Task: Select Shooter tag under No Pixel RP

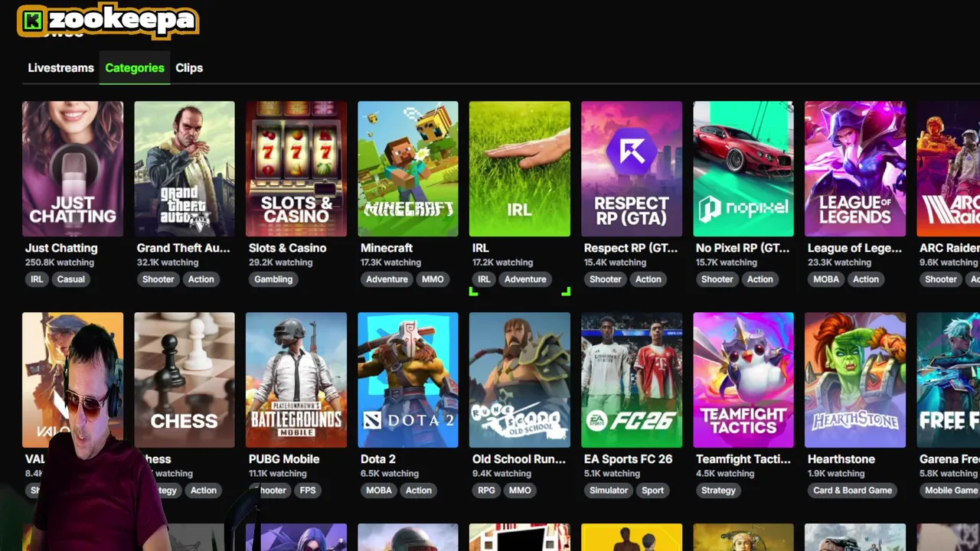Action: [717, 279]
